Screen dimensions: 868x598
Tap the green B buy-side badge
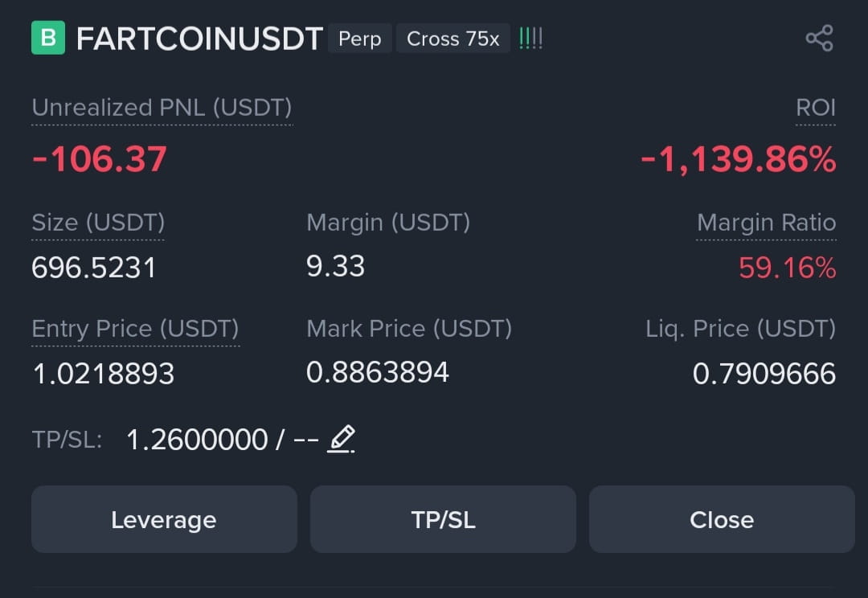tap(48, 38)
